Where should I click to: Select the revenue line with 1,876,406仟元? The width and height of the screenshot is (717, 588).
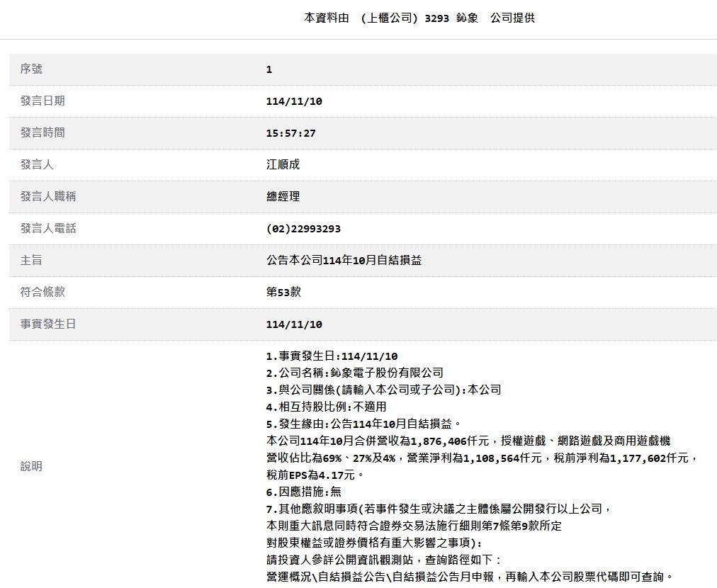(x=468, y=441)
